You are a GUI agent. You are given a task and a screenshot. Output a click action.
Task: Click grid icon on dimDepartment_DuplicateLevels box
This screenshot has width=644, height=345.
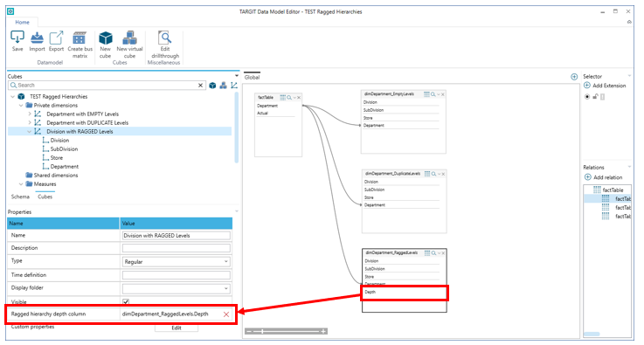pyautogui.click(x=427, y=174)
